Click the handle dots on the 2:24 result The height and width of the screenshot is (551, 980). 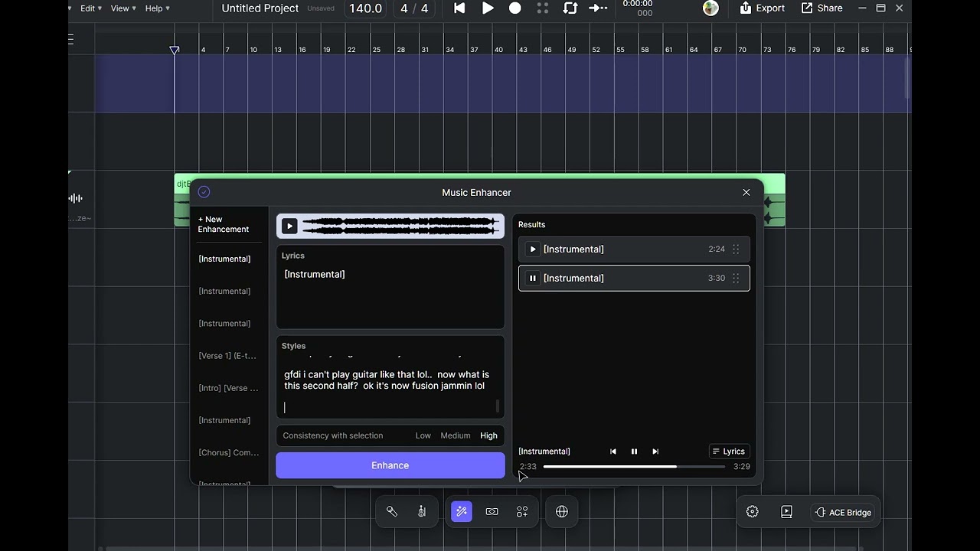[736, 249]
